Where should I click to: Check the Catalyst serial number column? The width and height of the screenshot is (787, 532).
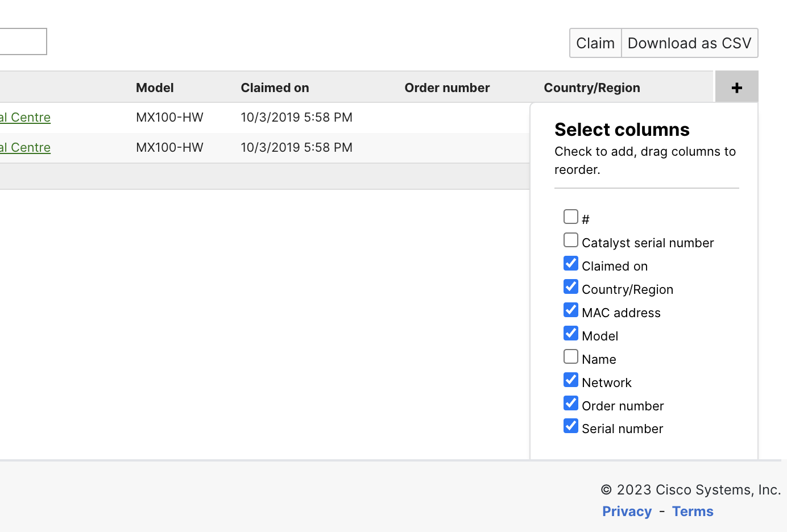(570, 240)
